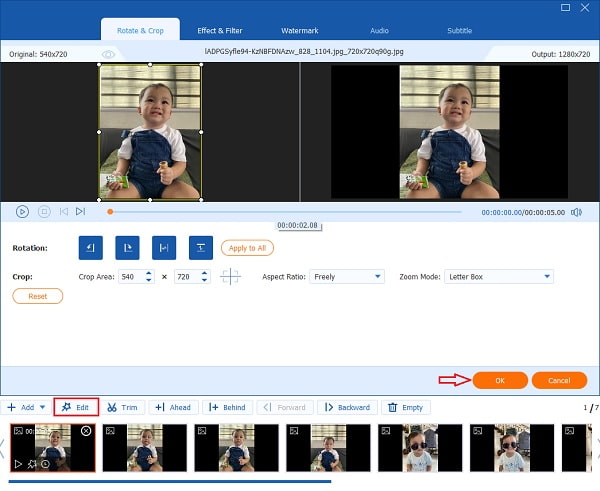Click the image file name text
This screenshot has width=600, height=491.
click(x=304, y=51)
